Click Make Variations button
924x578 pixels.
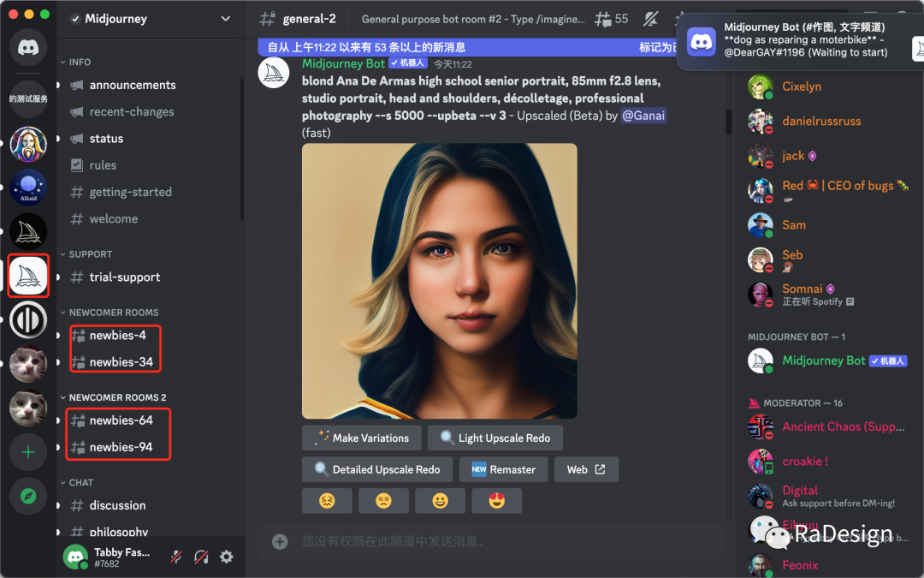point(361,438)
